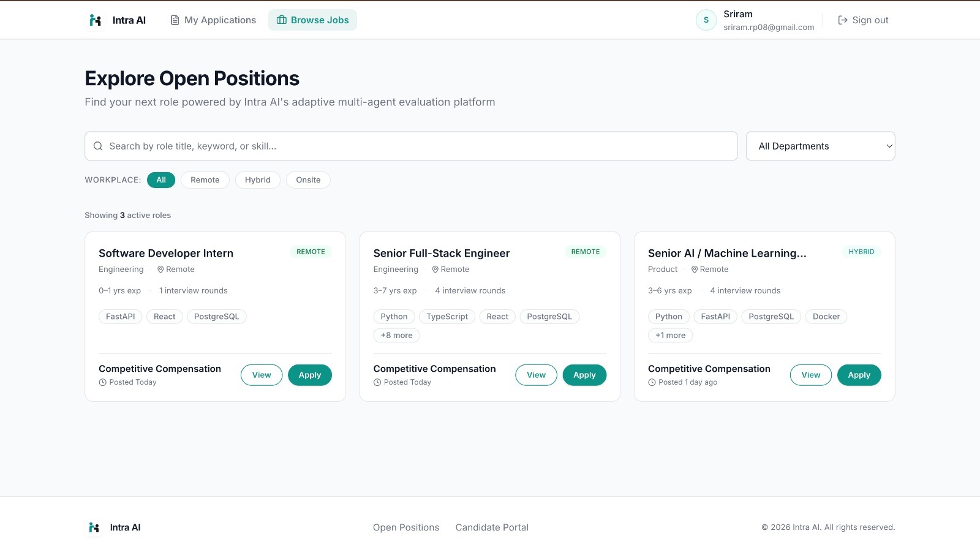Select the All workplace filter

161,180
